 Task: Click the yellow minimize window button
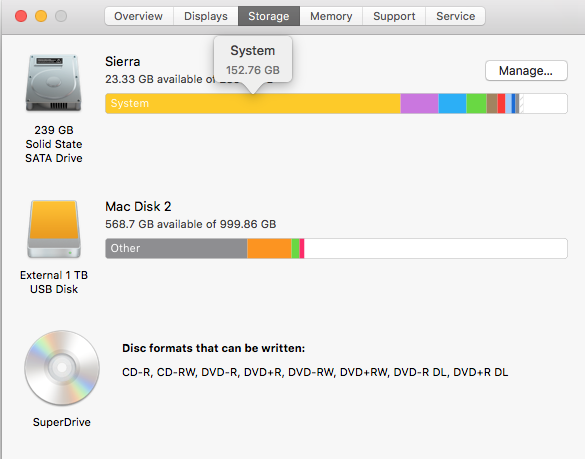(x=41, y=16)
